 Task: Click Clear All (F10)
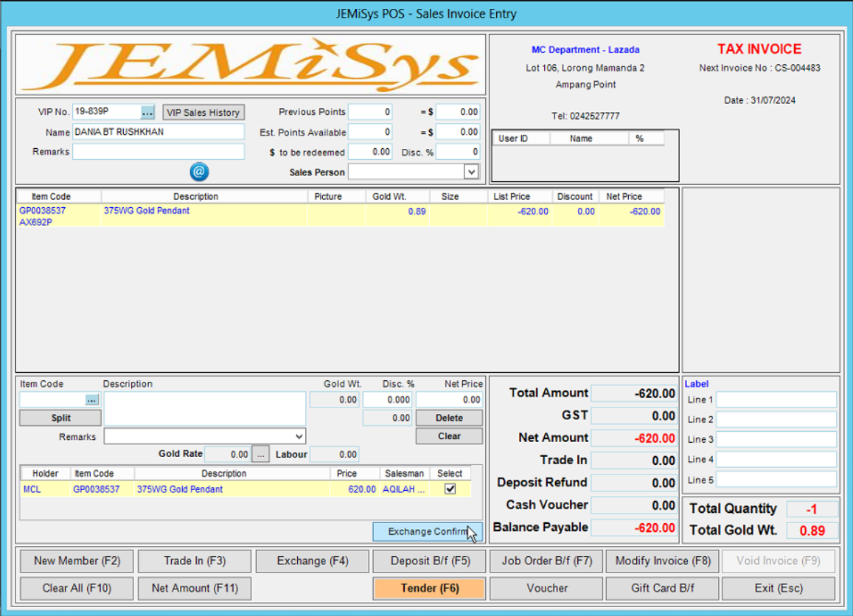click(x=76, y=588)
